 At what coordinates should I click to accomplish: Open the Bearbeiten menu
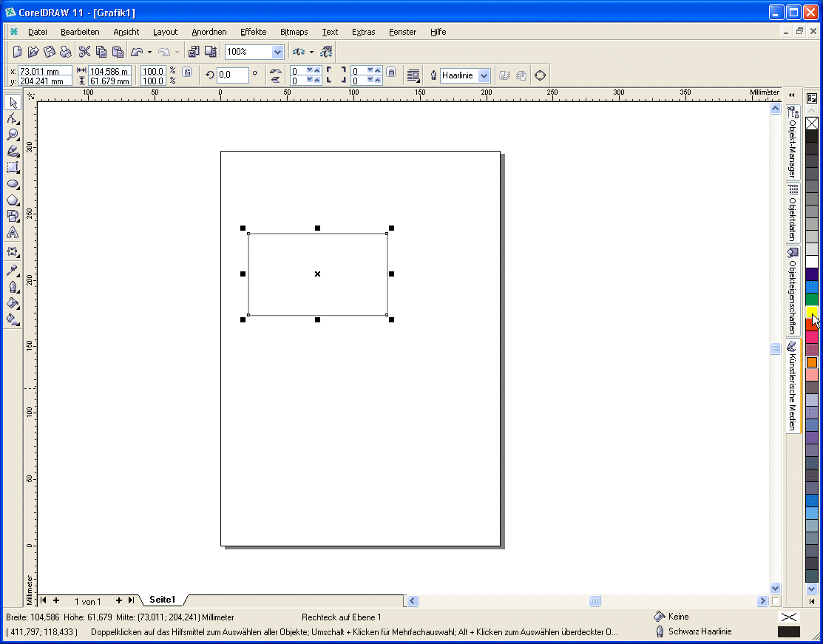tap(80, 32)
